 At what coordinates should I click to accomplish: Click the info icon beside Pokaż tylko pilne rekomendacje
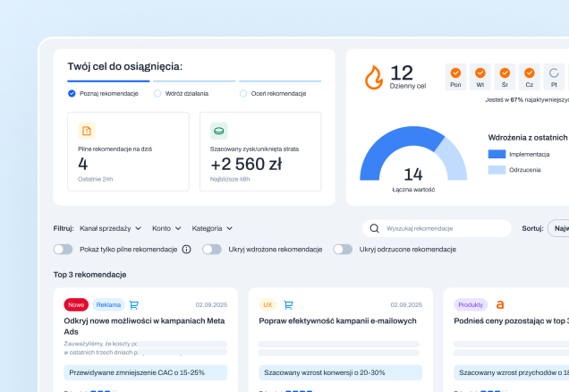(186, 250)
